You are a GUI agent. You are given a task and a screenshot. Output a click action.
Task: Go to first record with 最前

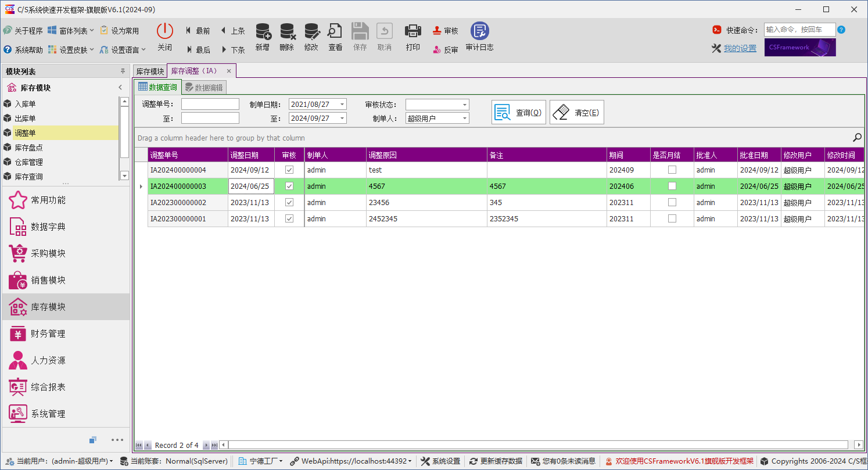tap(198, 31)
